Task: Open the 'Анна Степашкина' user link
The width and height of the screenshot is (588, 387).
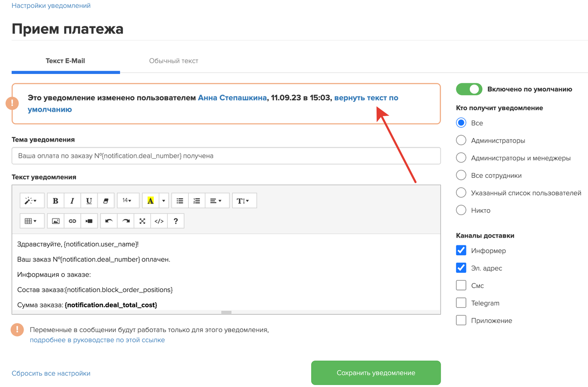Action: tap(232, 98)
